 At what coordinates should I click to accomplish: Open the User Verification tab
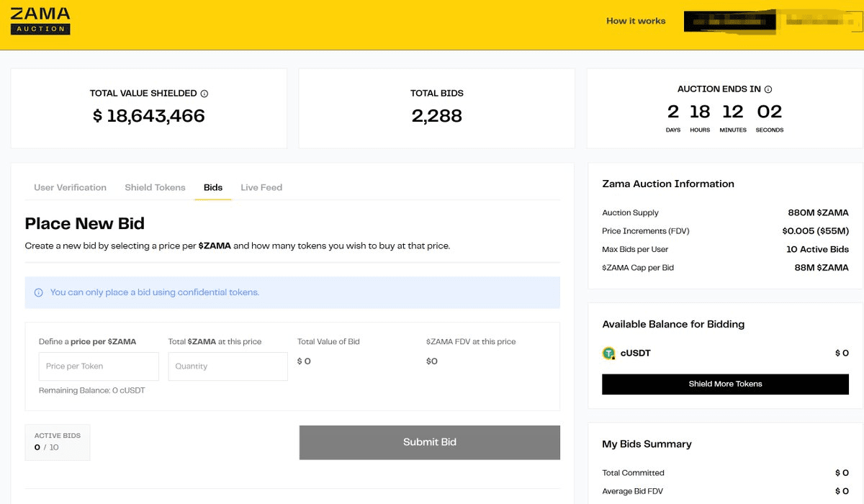point(70,187)
